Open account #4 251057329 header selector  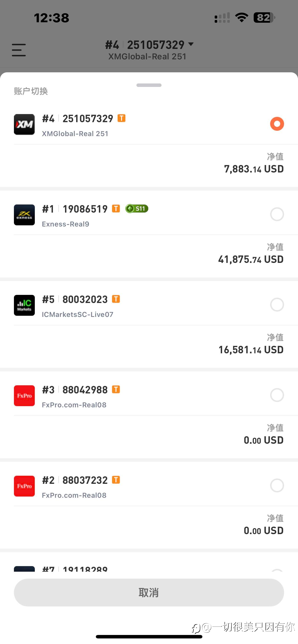pos(149,50)
